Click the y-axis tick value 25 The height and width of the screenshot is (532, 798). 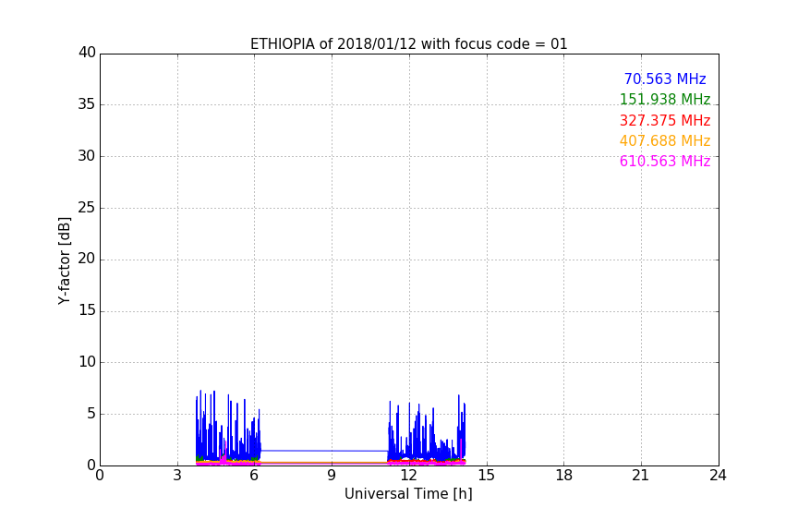tap(87, 207)
